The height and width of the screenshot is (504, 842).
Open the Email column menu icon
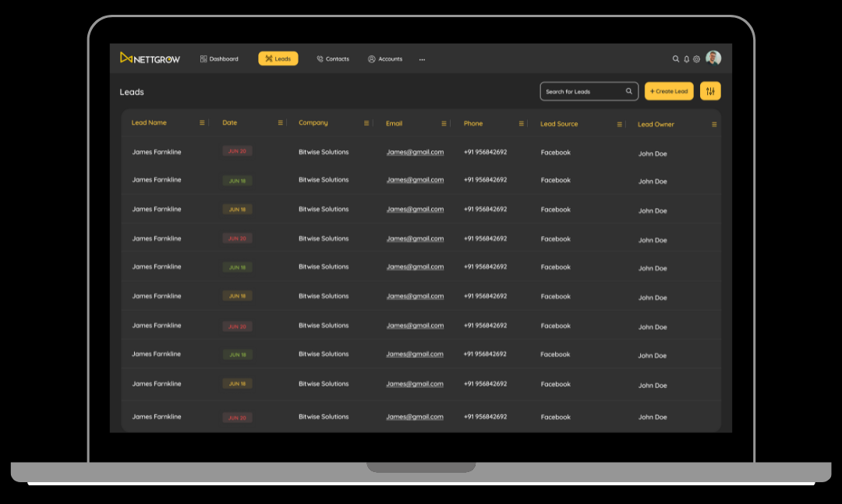click(x=444, y=123)
